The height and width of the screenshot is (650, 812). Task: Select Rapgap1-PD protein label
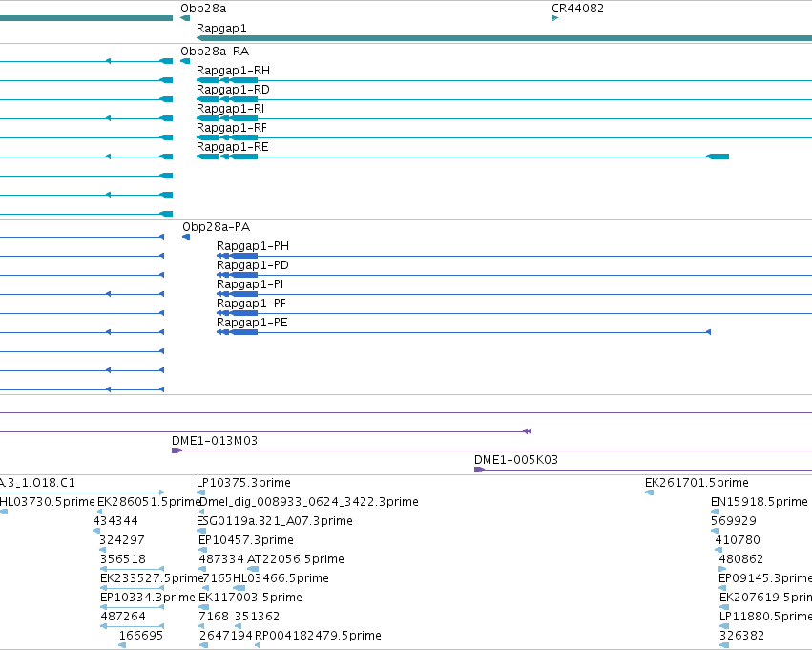[253, 265]
